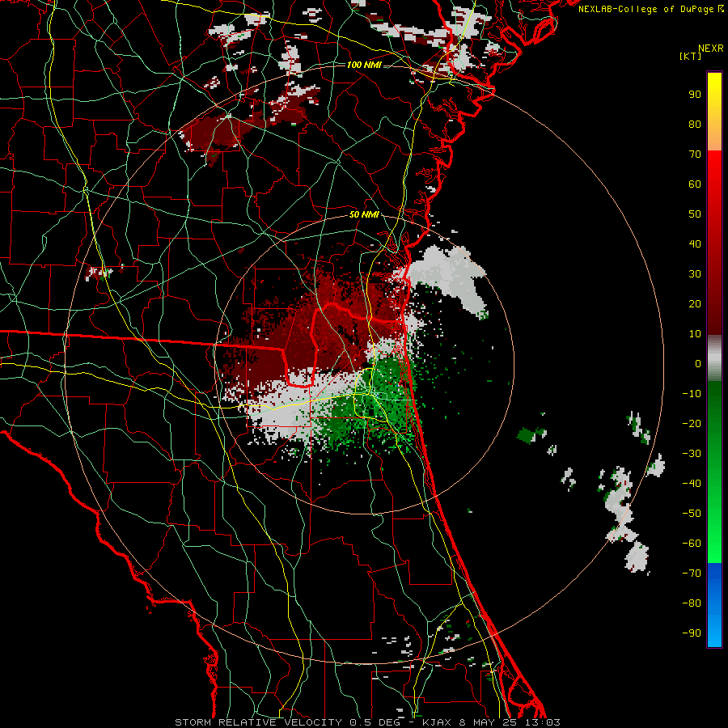Click the 0 value on the velocity scale
The height and width of the screenshot is (728, 728).
(x=698, y=364)
